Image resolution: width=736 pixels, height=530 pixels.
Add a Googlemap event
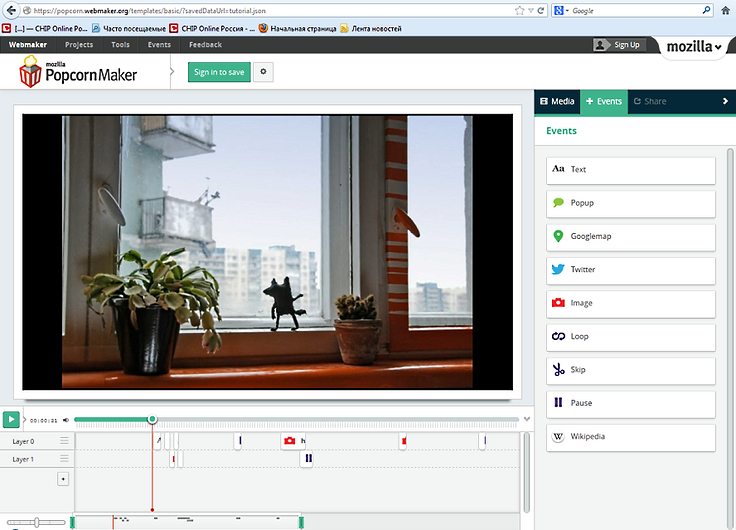point(631,237)
